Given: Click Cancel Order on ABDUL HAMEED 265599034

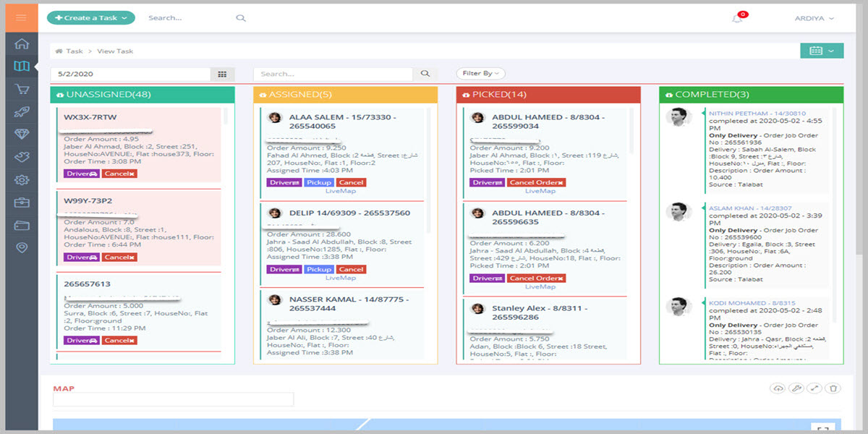Looking at the screenshot, I should 537,182.
